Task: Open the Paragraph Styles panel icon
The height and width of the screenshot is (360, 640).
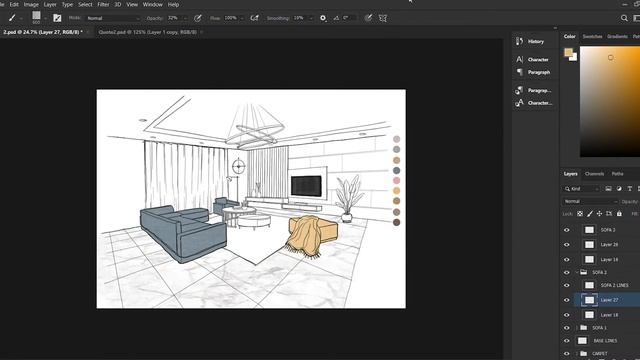Action: pos(519,90)
